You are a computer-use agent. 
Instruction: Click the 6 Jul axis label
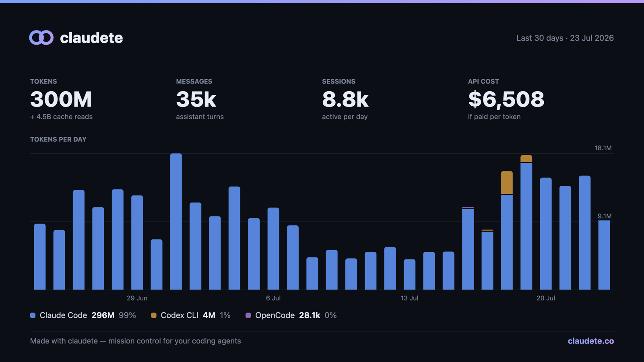[273, 298]
